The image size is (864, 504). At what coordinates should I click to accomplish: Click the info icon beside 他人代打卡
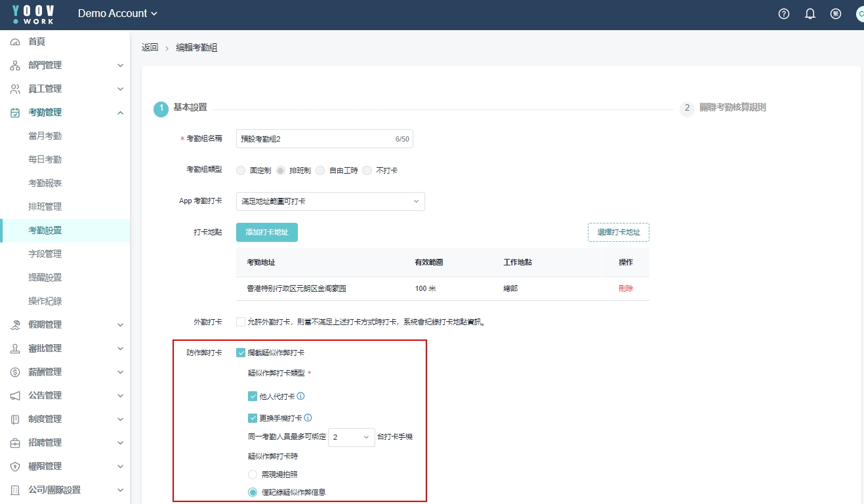coord(301,397)
